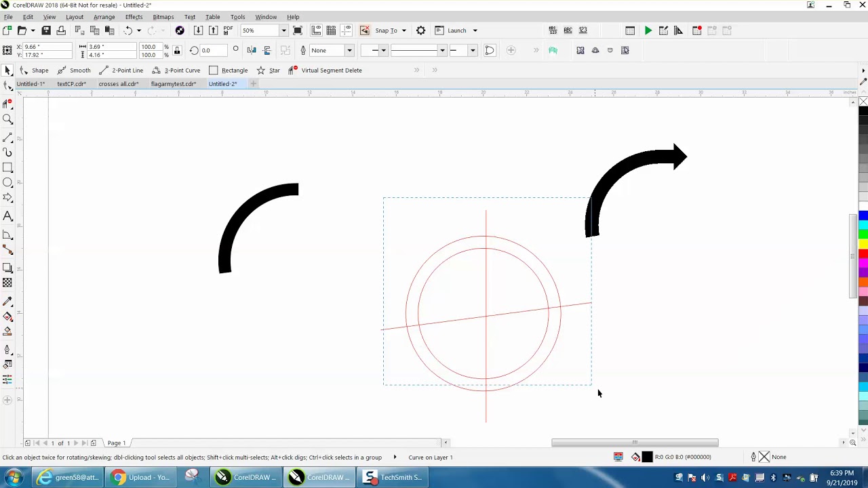Select the Ellipse tool in toolbox
The height and width of the screenshot is (488, 868).
7,182
